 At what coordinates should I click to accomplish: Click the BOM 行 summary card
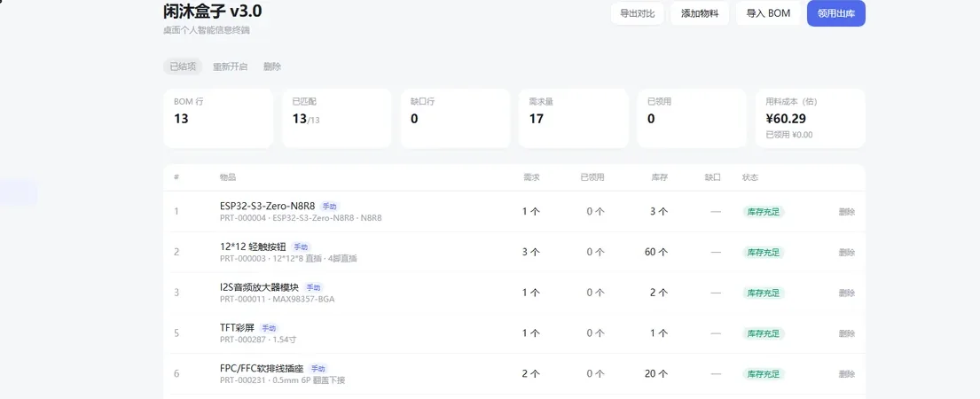click(218, 118)
